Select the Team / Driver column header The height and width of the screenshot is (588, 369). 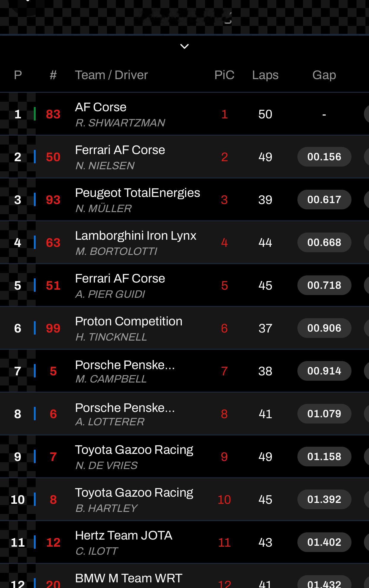pos(111,75)
